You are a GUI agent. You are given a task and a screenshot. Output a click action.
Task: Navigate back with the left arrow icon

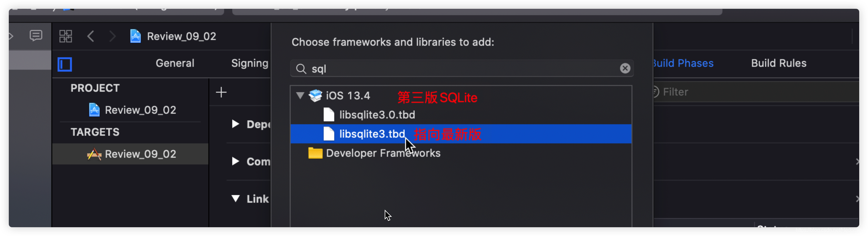click(90, 36)
